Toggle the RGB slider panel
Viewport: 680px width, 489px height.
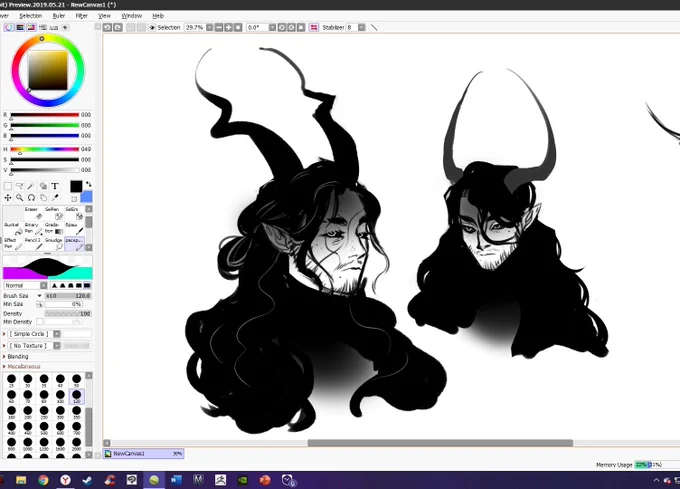[20, 27]
